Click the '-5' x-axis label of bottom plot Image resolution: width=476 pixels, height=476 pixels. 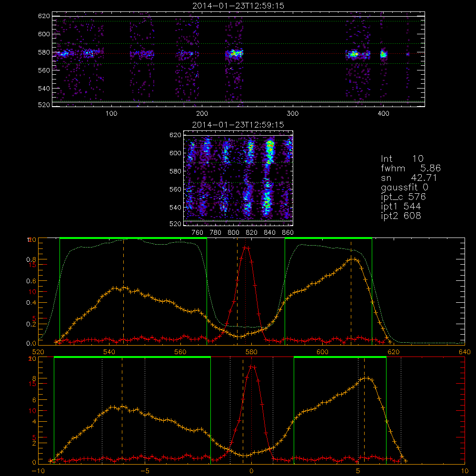[145, 471]
